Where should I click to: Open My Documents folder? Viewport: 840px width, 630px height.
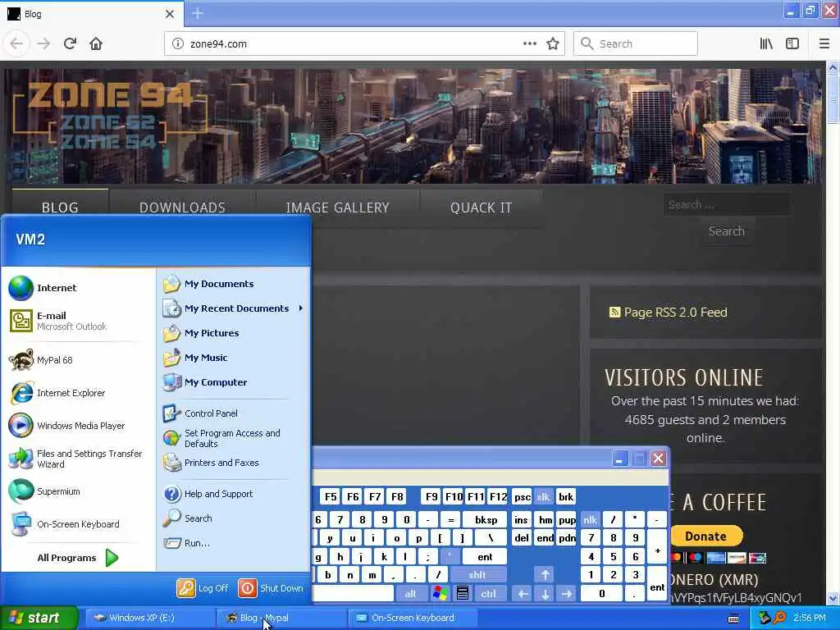pos(234,284)
